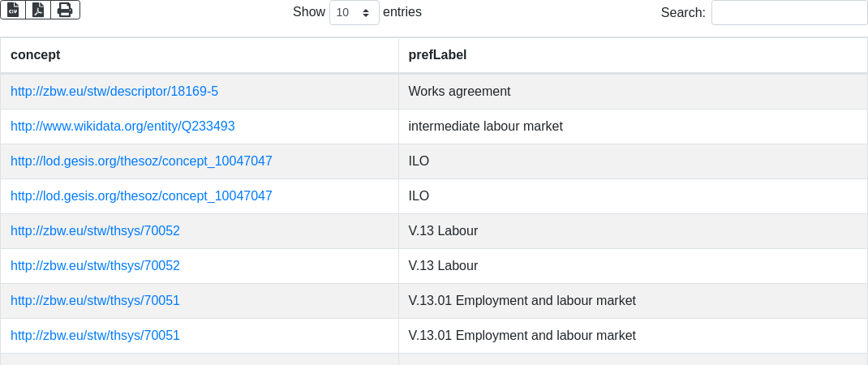Viewport: 868px width, 365px height.
Task: Click the first V.13 Labour cell
Action: [633, 231]
